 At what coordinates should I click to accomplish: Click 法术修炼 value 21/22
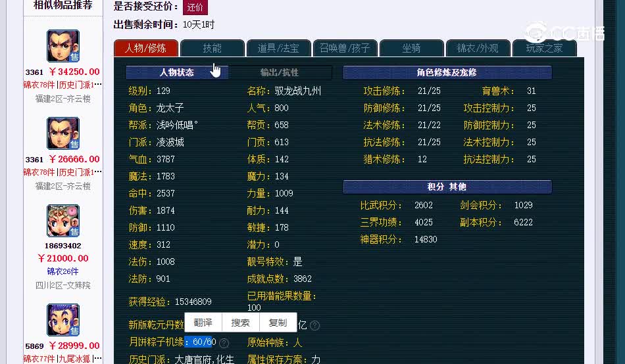(x=430, y=125)
